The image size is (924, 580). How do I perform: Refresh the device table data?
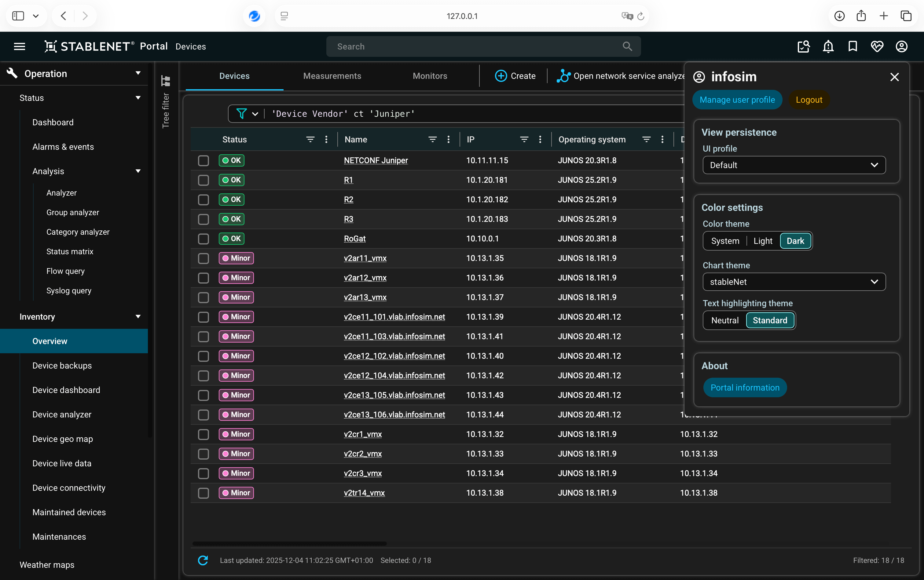pyautogui.click(x=203, y=560)
